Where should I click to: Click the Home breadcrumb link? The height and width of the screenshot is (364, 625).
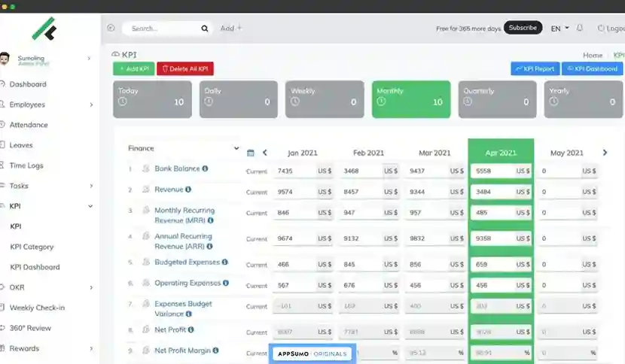(x=593, y=55)
